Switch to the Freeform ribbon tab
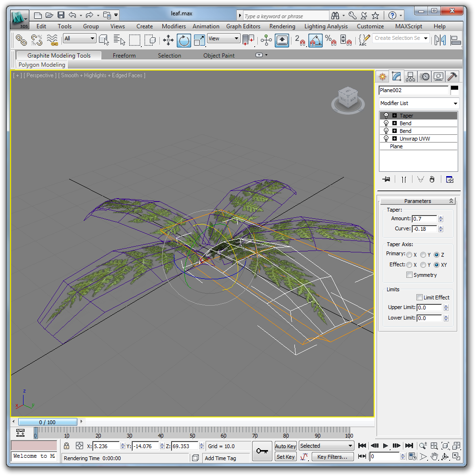The height and width of the screenshot is (476, 475). (124, 56)
